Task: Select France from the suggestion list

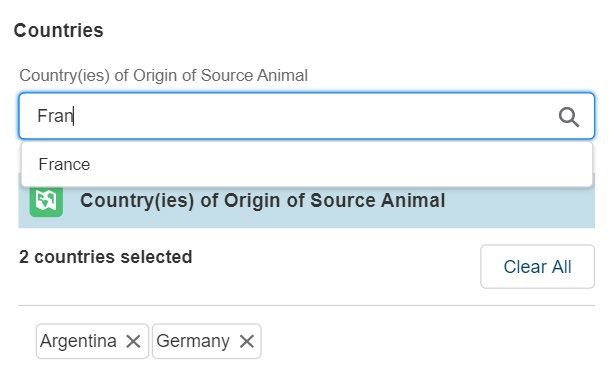Action: click(307, 164)
